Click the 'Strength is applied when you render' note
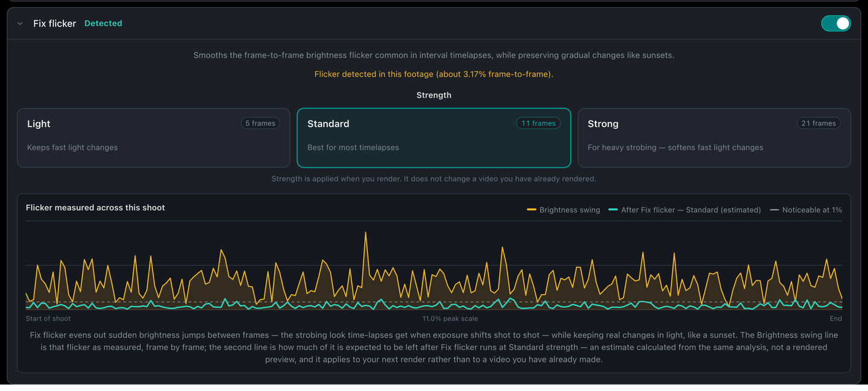The image size is (868, 391). coord(434,179)
